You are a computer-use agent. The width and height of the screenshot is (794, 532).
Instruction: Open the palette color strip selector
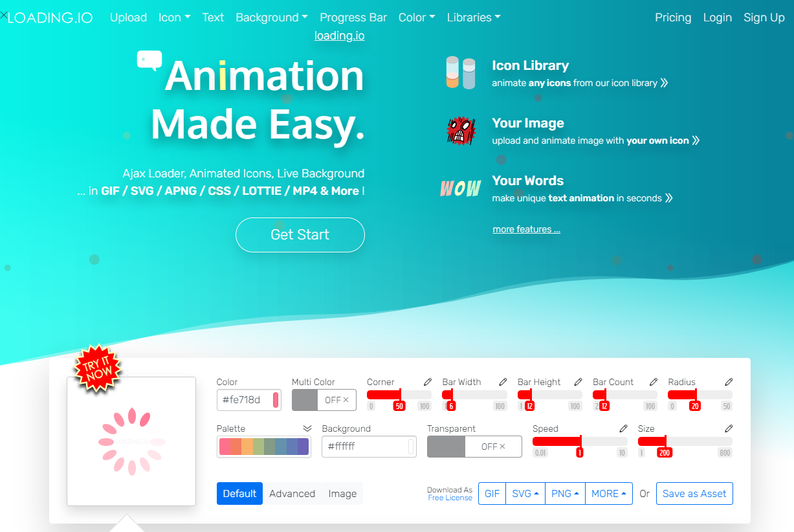(x=264, y=447)
